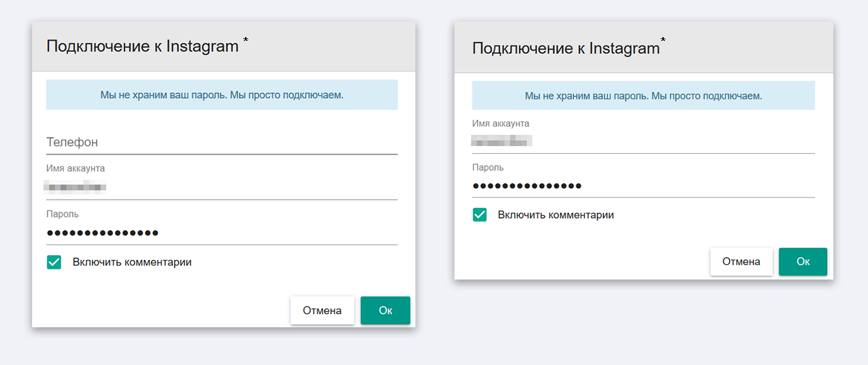
Task: Click the password notice banner above Телефон
Action: point(222,95)
